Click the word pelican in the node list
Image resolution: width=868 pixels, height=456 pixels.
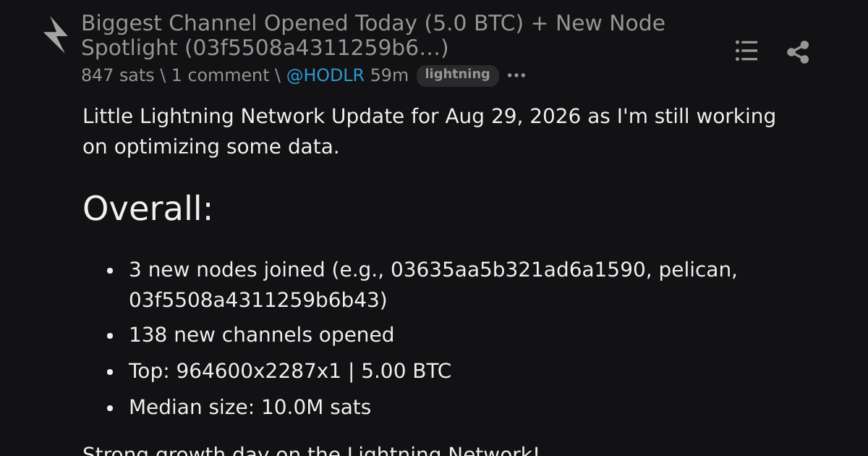point(694,270)
